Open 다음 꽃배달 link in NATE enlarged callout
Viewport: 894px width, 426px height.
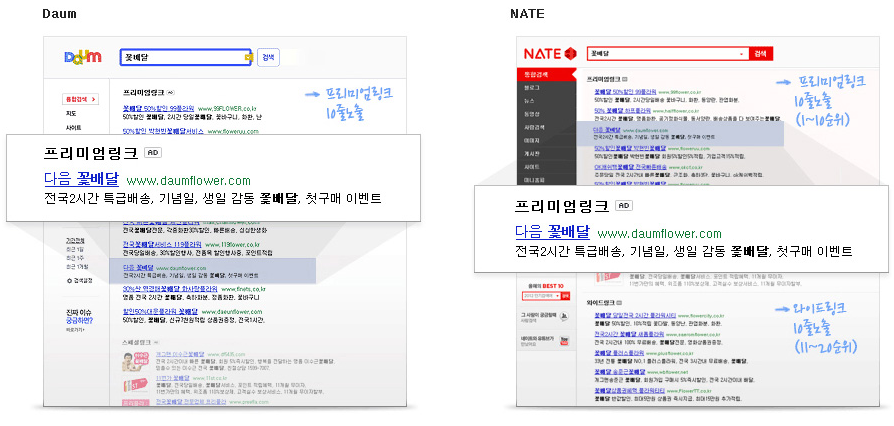click(x=552, y=232)
